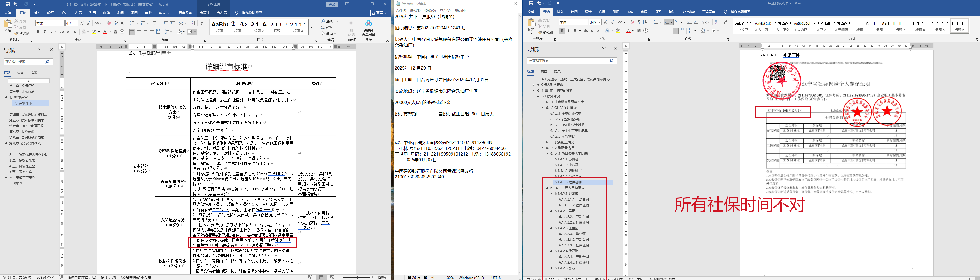
Task: Open line spacing options in 招标文件 Word
Action: [168, 32]
